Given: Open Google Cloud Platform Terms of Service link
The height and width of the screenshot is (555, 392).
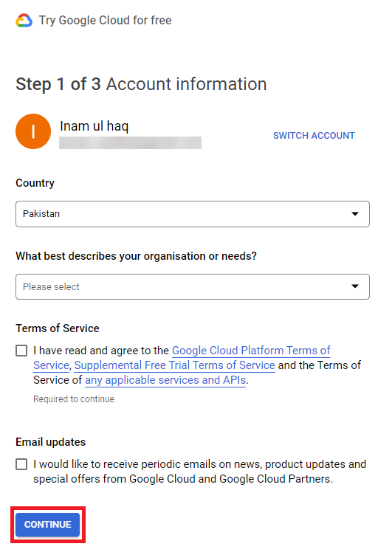Looking at the screenshot, I should click(251, 351).
